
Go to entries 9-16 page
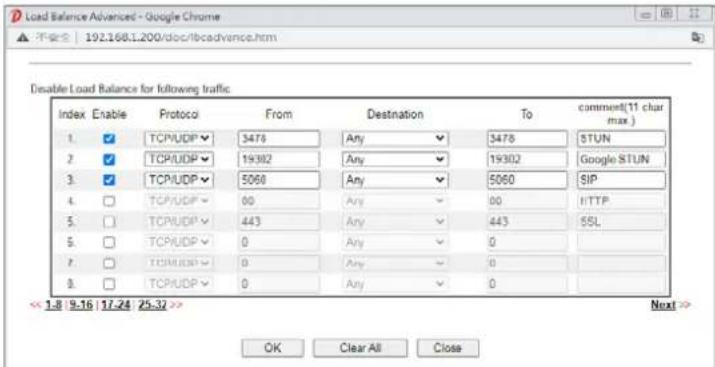click(81, 305)
